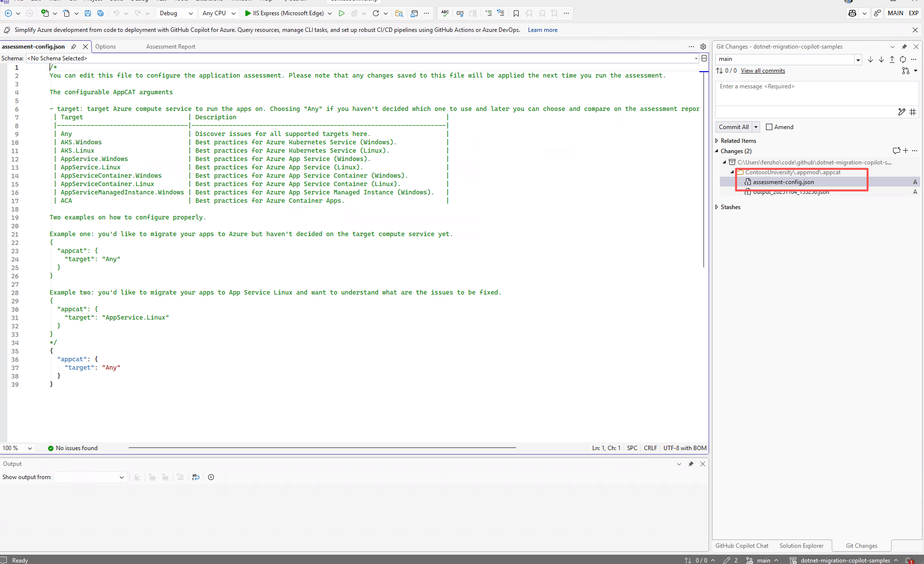Click the Git Fetch icon
924x564 pixels.
click(871, 59)
